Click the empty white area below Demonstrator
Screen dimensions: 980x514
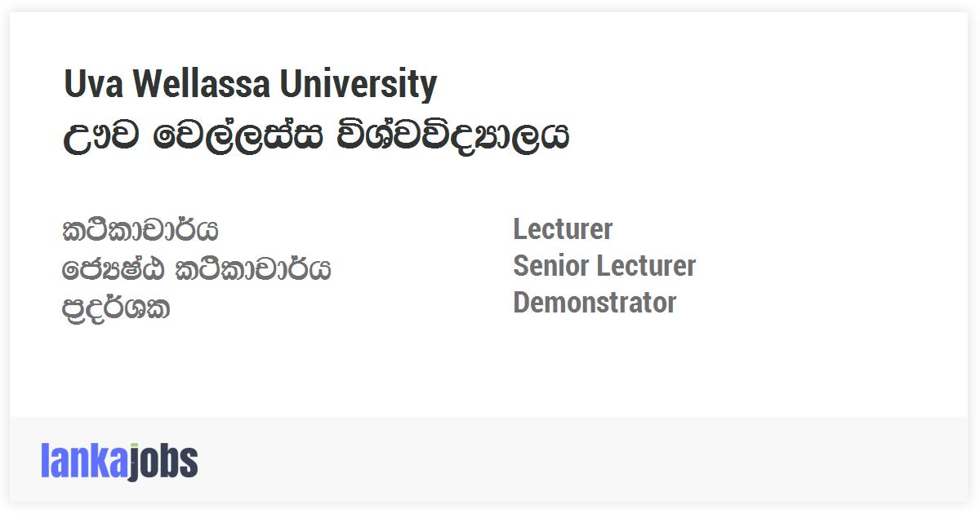(x=595, y=367)
